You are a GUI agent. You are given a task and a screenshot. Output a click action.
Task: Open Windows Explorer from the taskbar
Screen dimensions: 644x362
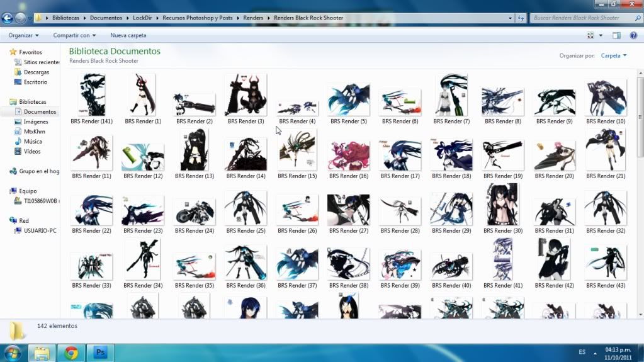point(42,353)
